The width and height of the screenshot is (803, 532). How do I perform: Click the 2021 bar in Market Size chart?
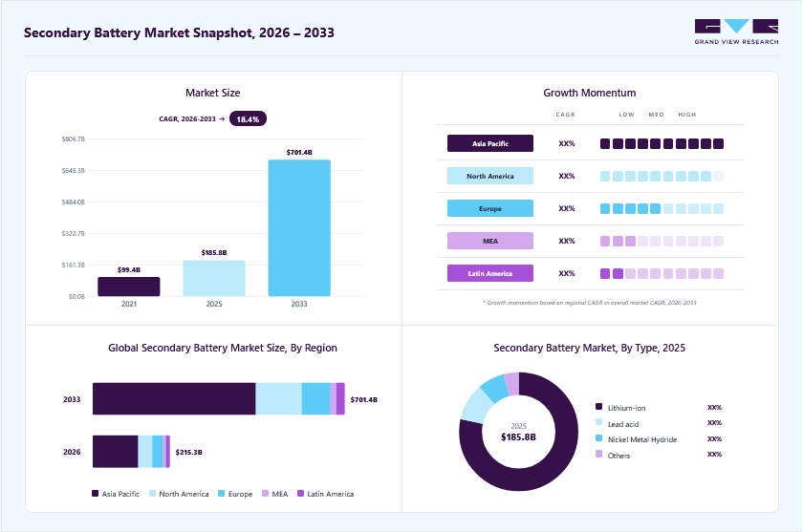129,287
